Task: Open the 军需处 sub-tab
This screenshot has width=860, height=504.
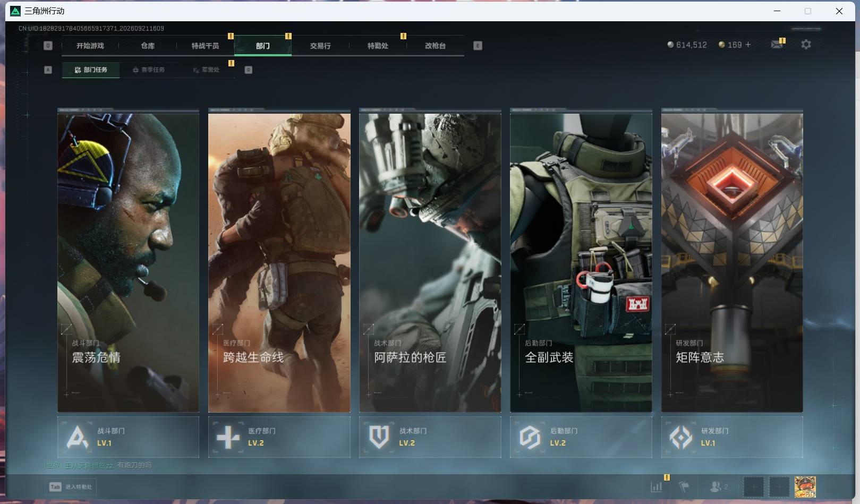Action: (x=206, y=70)
